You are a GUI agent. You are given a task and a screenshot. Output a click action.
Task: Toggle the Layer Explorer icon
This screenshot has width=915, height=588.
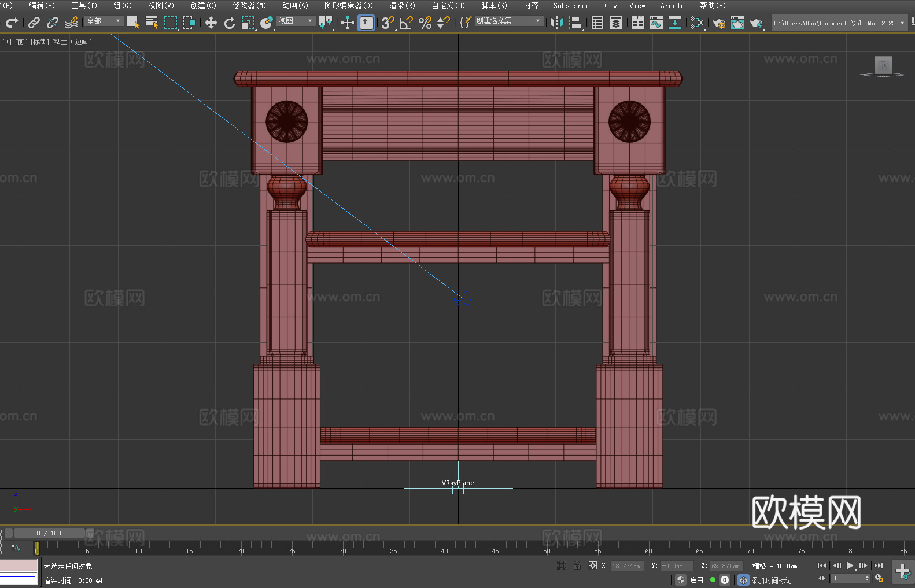616,23
